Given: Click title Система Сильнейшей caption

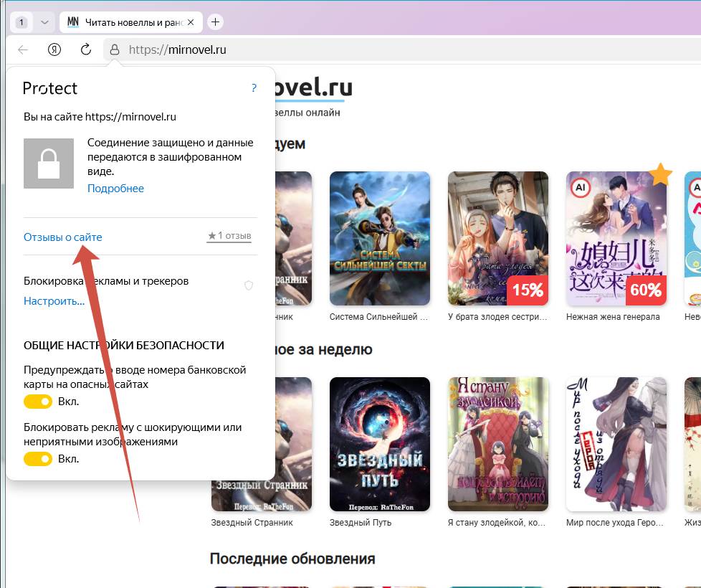Looking at the screenshot, I should click(378, 316).
